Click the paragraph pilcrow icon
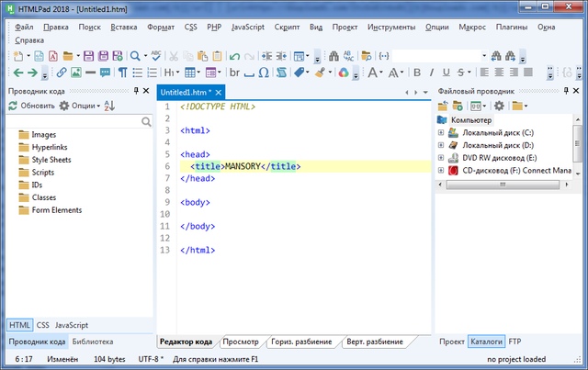588x370 pixels. point(122,73)
